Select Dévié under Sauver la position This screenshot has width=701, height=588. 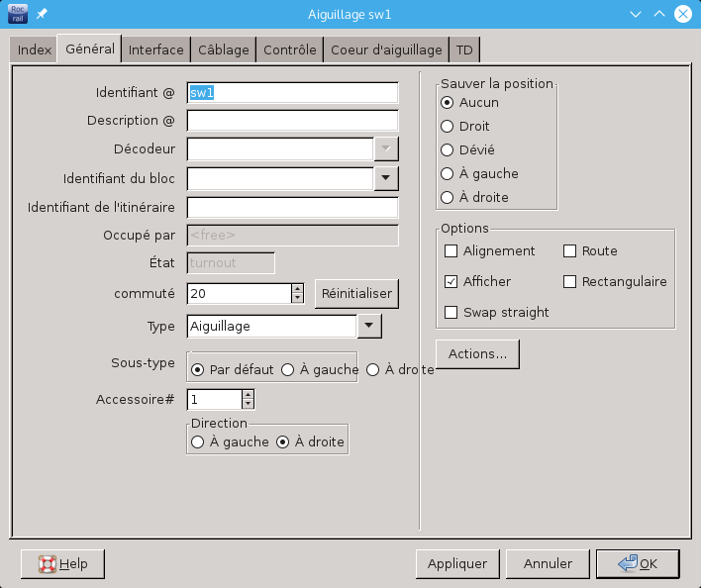[x=448, y=150]
